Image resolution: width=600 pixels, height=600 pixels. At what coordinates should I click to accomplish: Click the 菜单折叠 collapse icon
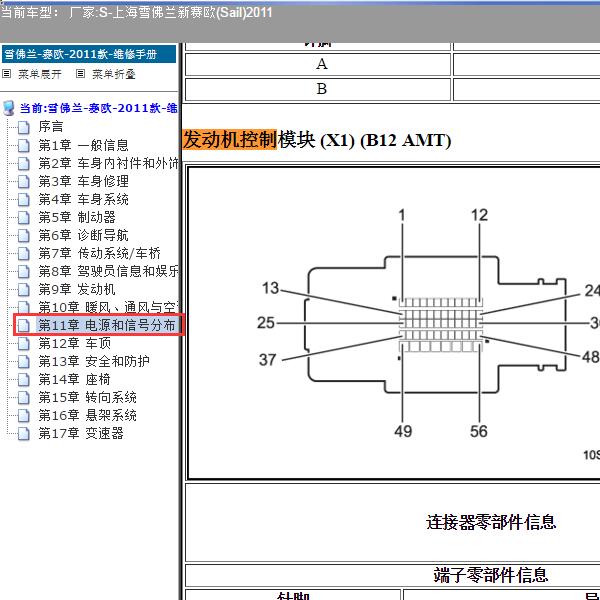coord(80,73)
